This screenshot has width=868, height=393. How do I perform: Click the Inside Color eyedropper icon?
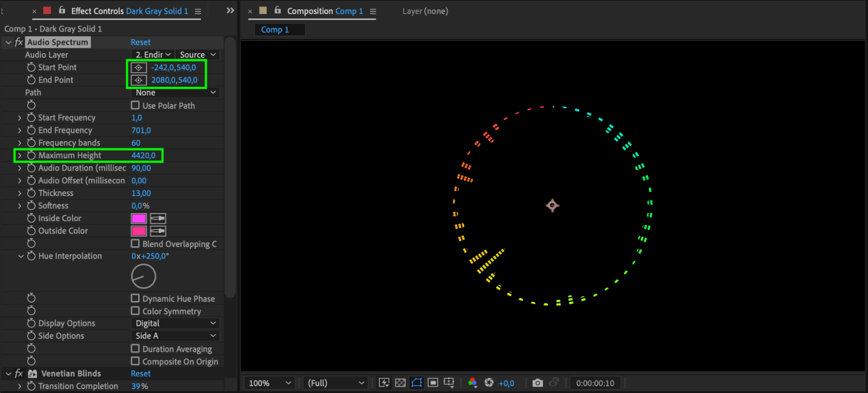pyautogui.click(x=158, y=218)
